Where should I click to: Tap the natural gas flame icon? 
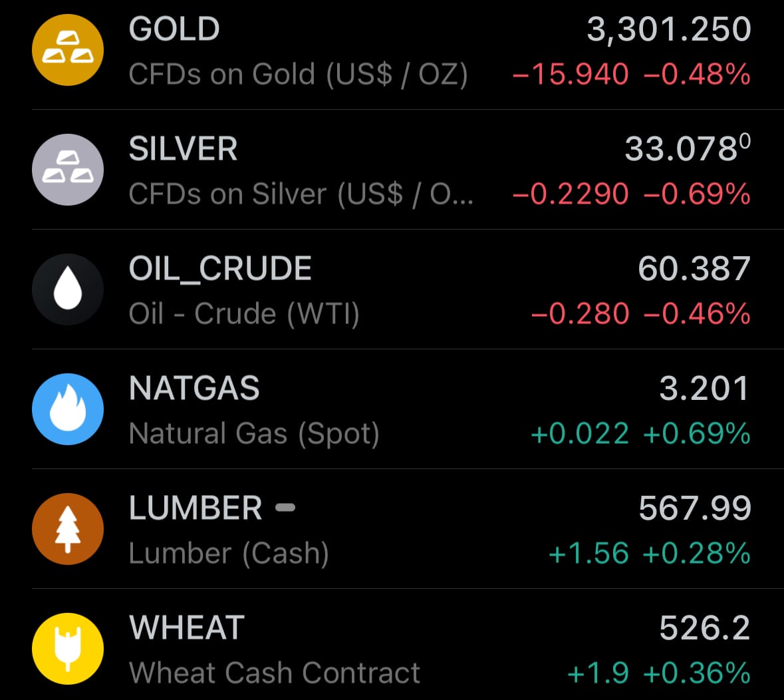[68, 409]
